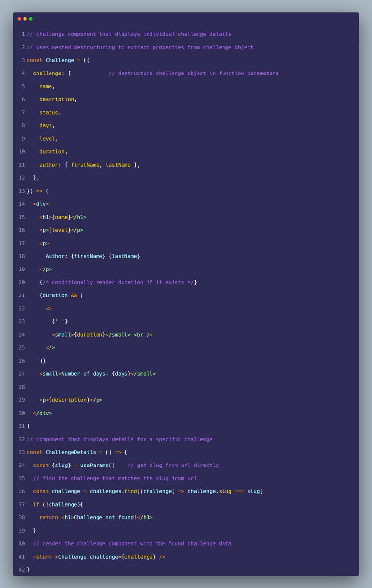Click '{lastName}' on line 18
372x588 pixels.
click(124, 256)
